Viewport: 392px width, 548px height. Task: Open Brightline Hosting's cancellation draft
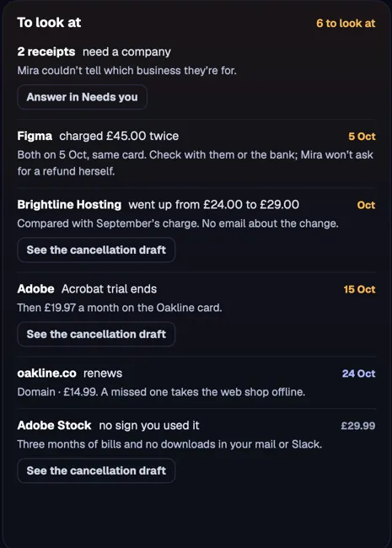click(96, 250)
